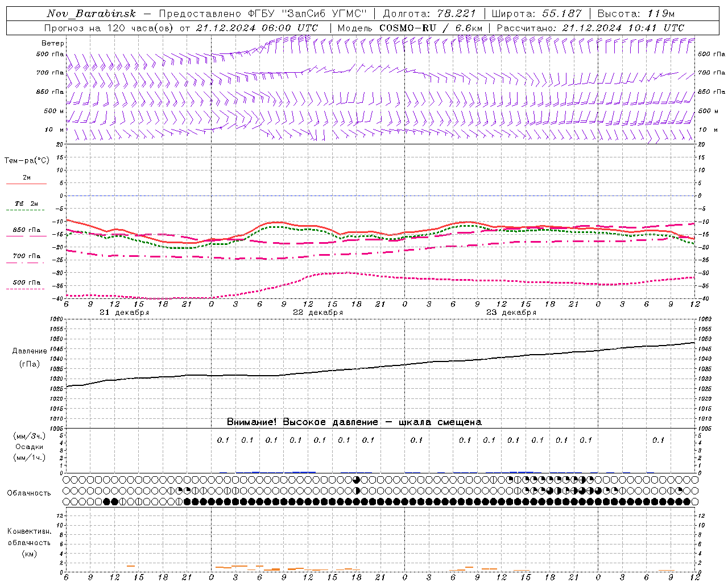
Task: Click the rightmost 0.1 precipitation value
Action: (x=658, y=440)
